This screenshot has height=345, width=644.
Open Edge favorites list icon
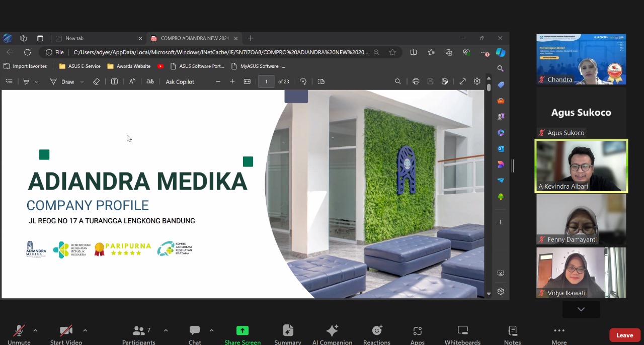point(431,52)
